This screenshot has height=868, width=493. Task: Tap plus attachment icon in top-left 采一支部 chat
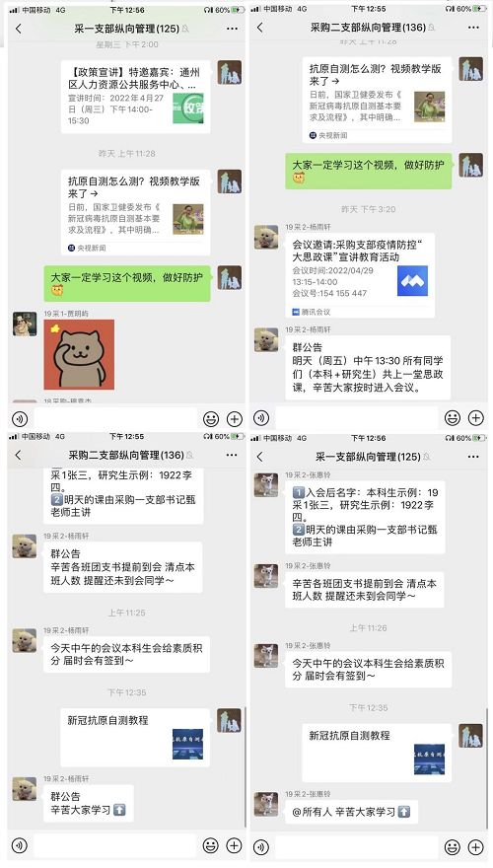click(x=235, y=419)
